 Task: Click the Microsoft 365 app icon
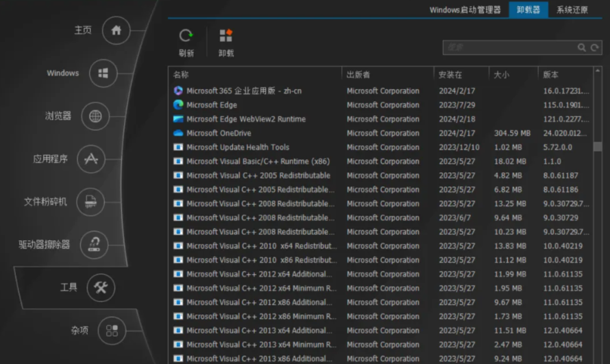click(178, 91)
